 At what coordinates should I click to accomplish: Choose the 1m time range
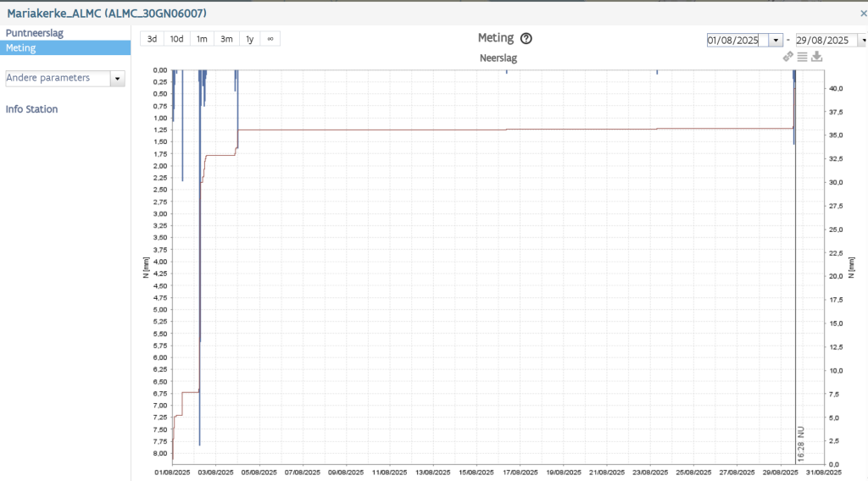click(x=202, y=39)
